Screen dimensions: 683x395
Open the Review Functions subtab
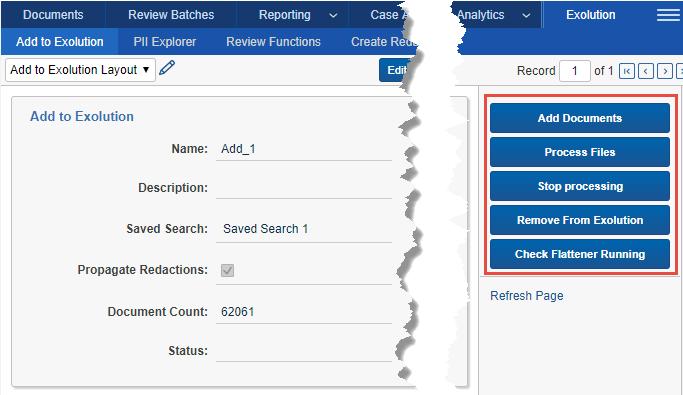click(274, 42)
